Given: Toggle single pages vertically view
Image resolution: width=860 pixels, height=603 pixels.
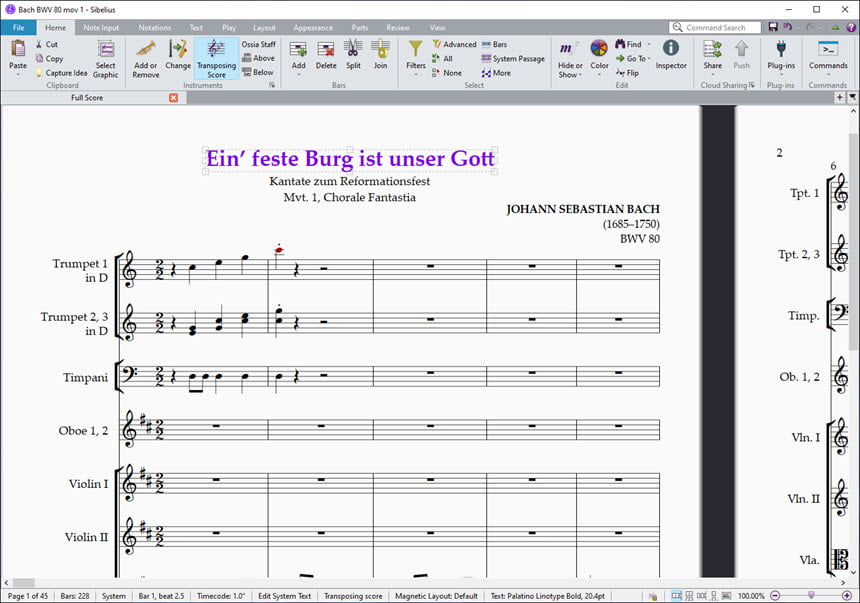Looking at the screenshot, I should 714,595.
